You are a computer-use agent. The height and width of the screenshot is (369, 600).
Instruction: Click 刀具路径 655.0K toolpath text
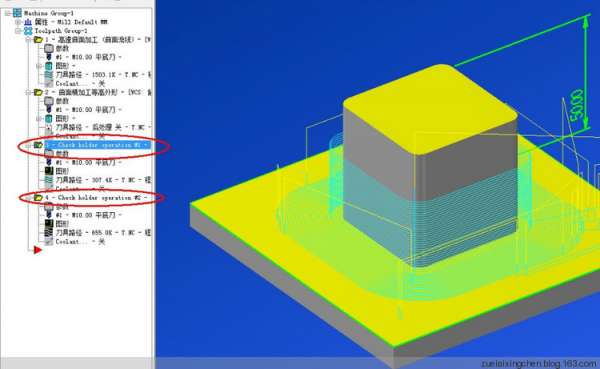[103, 233]
